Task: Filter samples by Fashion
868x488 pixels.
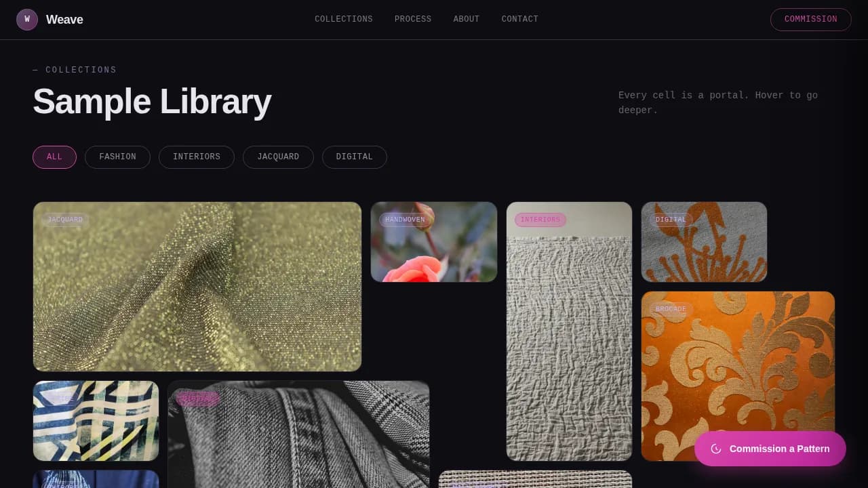Action: (x=117, y=157)
